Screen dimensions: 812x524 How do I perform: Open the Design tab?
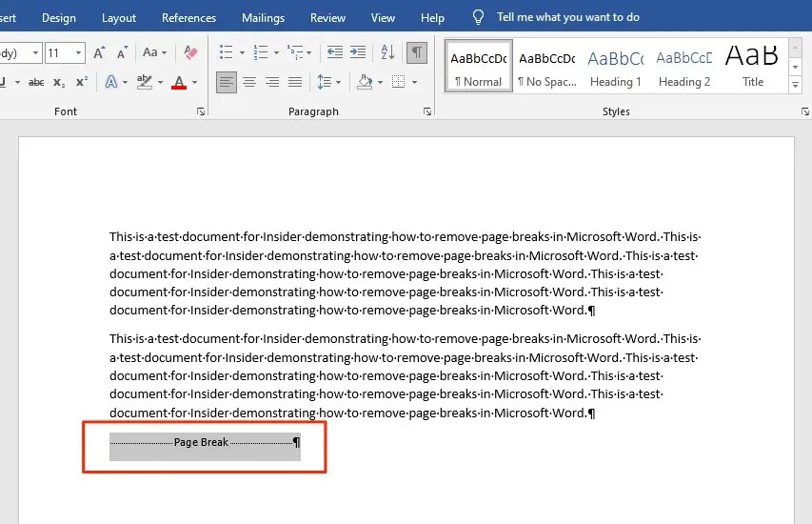coord(58,18)
